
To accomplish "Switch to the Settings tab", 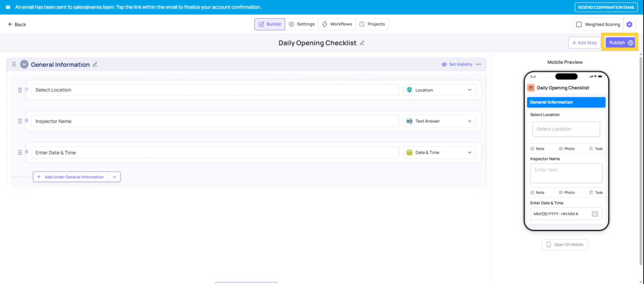I will click(302, 24).
